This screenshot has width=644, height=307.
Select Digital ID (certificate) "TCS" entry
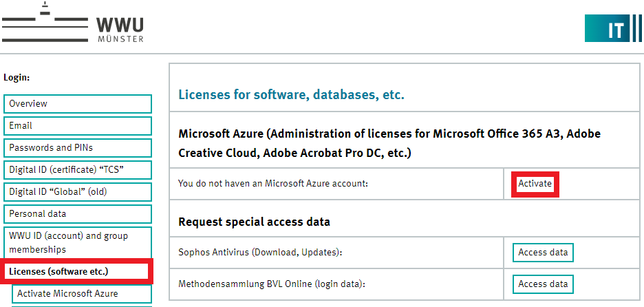(77, 170)
